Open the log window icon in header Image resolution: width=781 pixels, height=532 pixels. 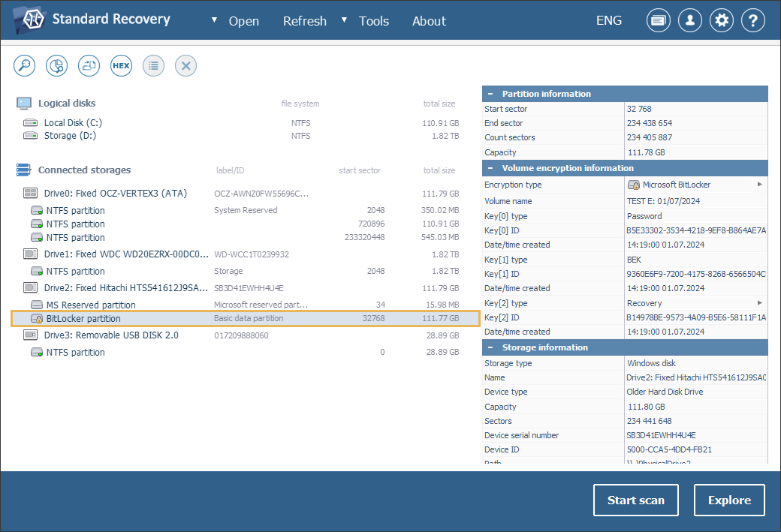tap(658, 20)
